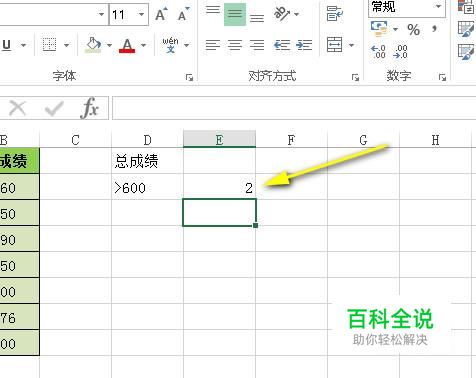Toggle Wrap Text icon
Viewport: 476px width, 378px height.
tap(335, 14)
